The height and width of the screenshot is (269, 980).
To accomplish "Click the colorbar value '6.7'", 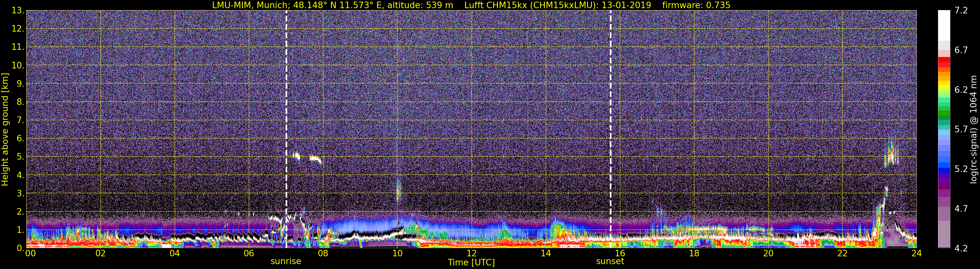I will (961, 50).
